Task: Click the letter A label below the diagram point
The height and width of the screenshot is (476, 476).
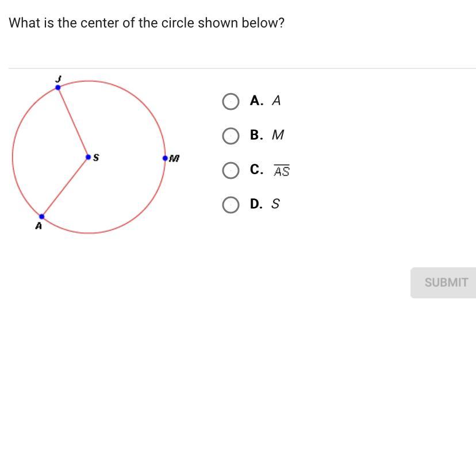Action: point(39,227)
